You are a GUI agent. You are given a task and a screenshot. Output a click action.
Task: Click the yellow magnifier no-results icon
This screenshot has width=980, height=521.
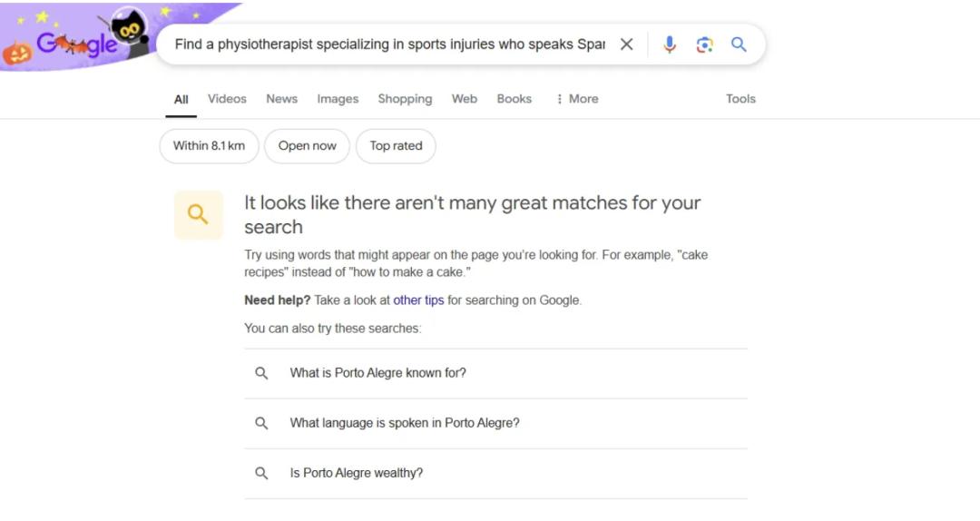point(198,215)
